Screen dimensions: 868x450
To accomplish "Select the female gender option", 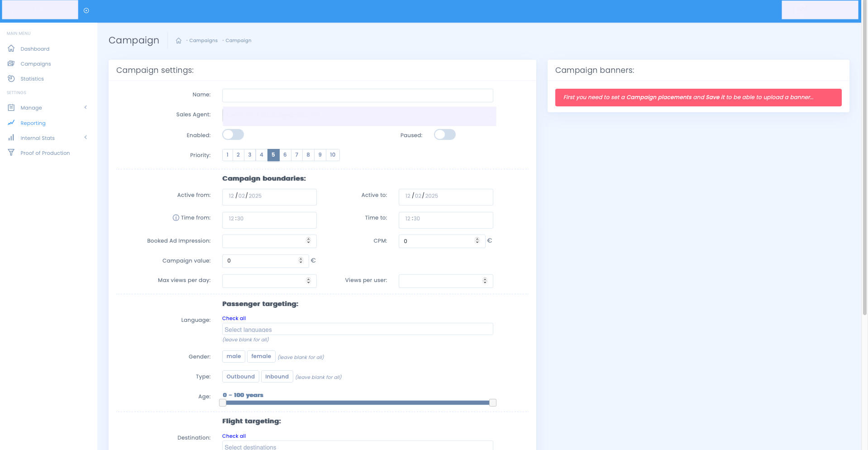I will pos(261,357).
